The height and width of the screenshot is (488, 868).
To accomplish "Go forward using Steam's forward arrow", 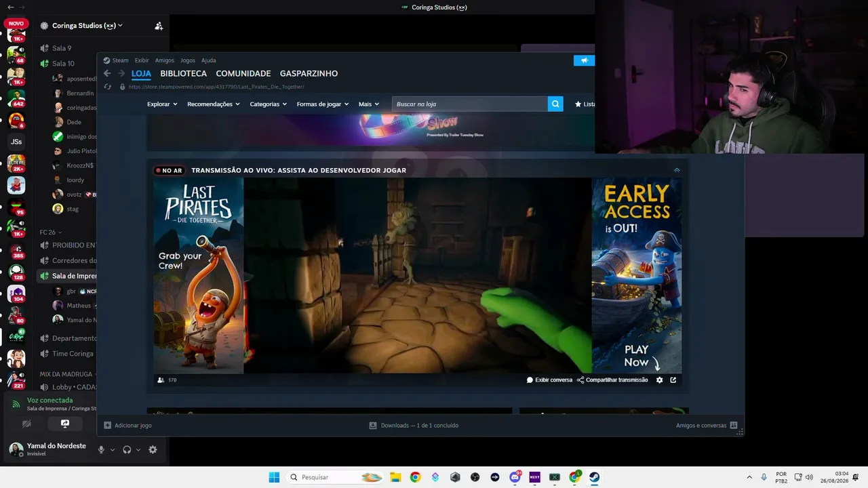I will 121,73.
